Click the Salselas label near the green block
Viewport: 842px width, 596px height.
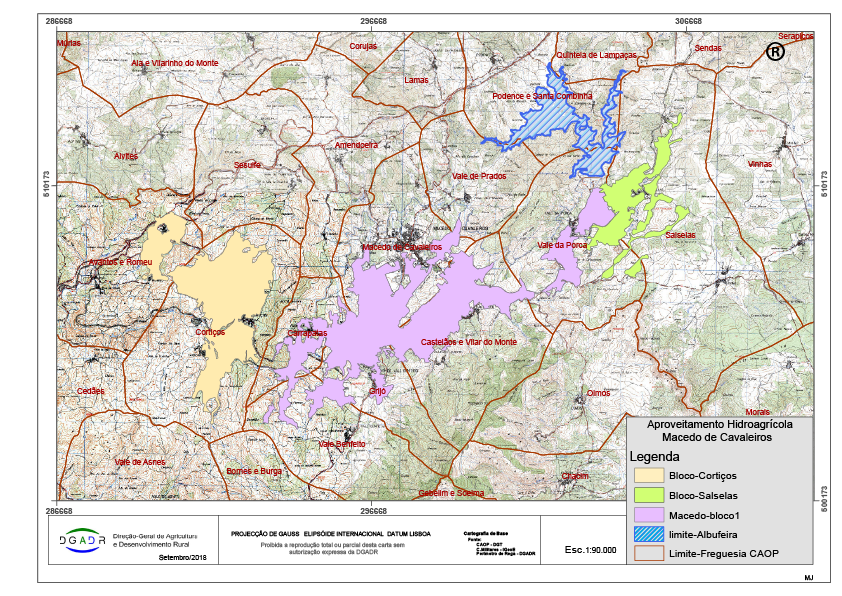pos(680,236)
